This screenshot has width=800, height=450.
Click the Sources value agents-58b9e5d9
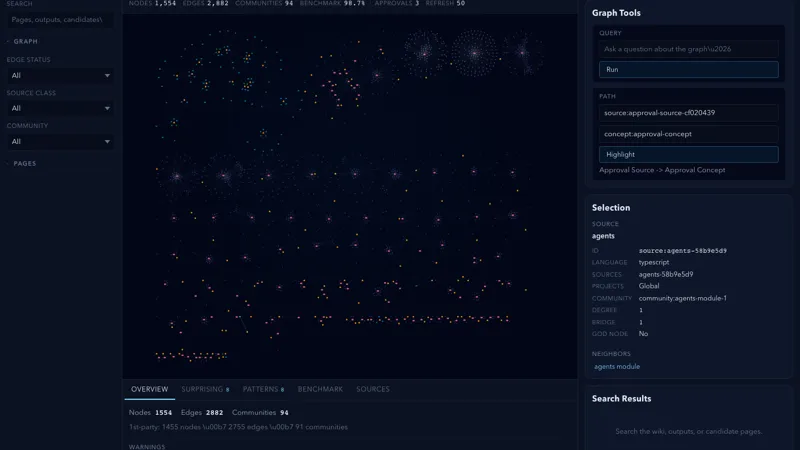[666, 274]
